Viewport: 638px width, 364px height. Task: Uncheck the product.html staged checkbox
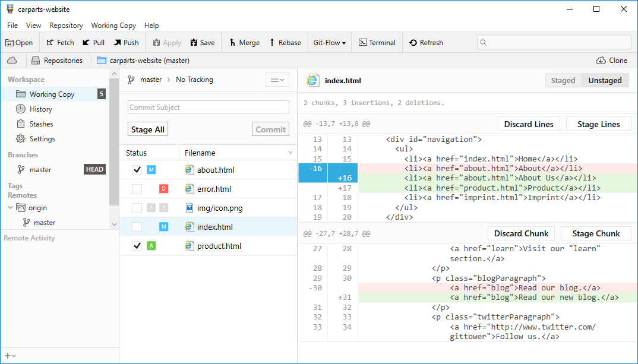(x=137, y=246)
